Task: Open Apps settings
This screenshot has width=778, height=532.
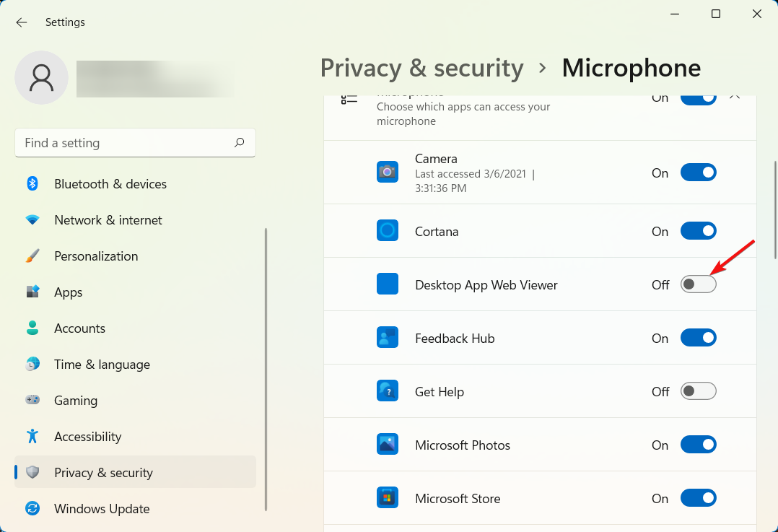Action: click(136, 292)
